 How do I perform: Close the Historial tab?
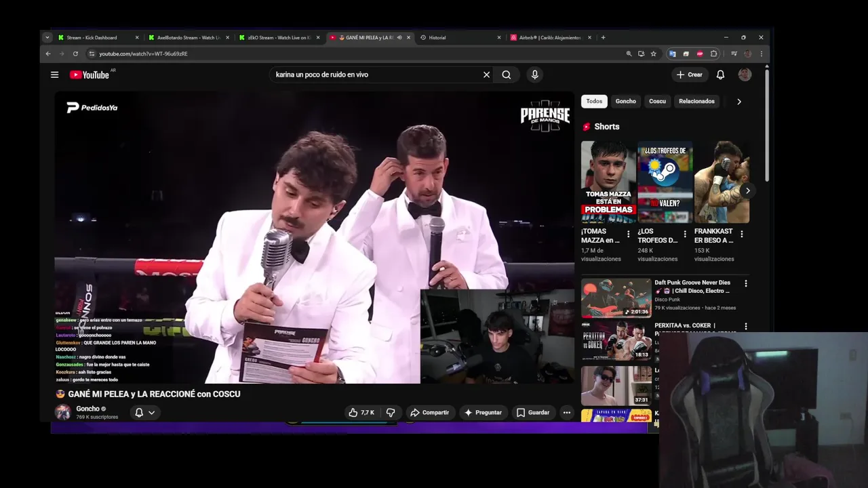point(499,37)
